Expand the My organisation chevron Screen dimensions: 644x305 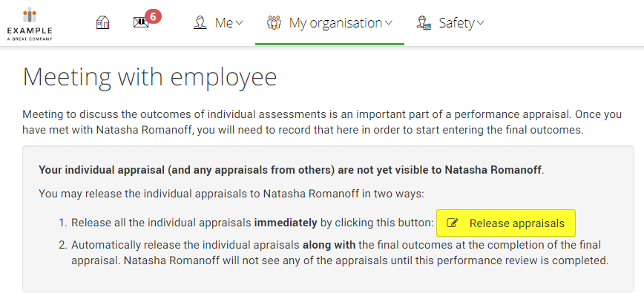(x=389, y=22)
